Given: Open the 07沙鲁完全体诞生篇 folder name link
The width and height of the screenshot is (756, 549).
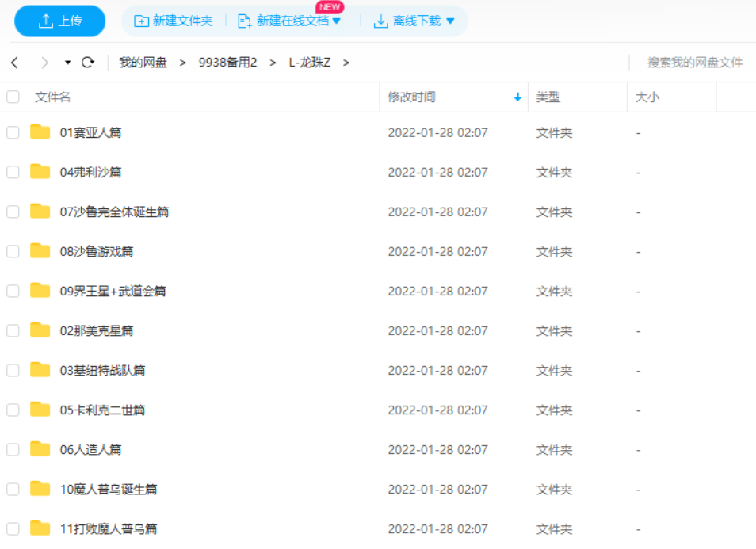Looking at the screenshot, I should [x=114, y=212].
